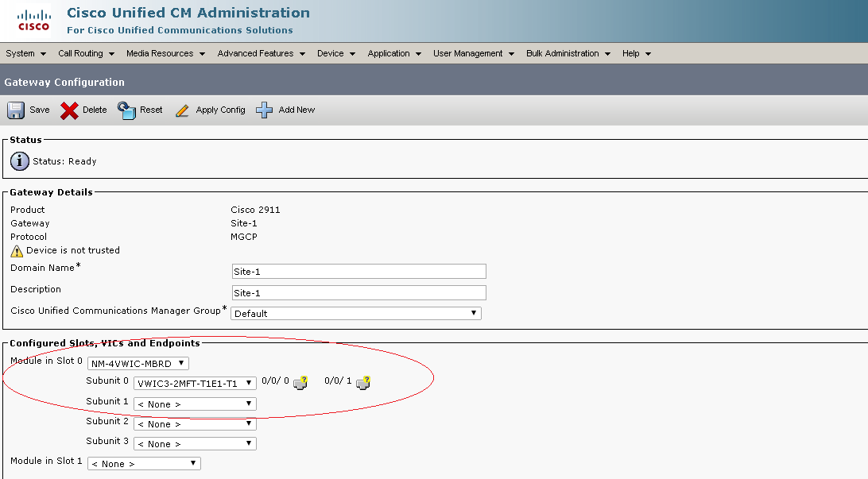Click the MGCP protocol value
The height and width of the screenshot is (479, 868).
(244, 237)
